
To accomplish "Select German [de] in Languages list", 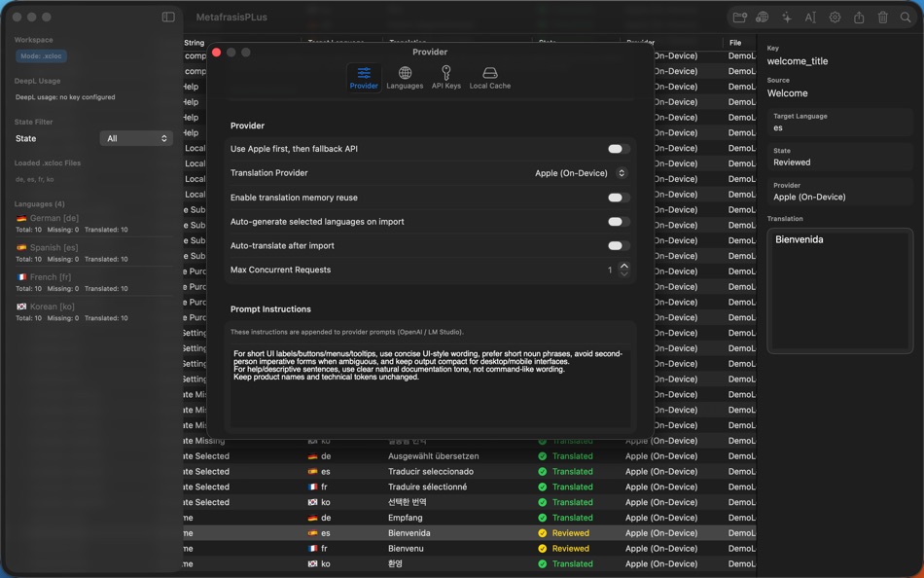I will tap(93, 224).
